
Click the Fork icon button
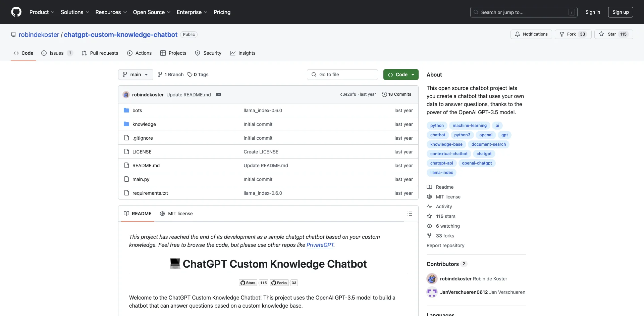point(562,34)
